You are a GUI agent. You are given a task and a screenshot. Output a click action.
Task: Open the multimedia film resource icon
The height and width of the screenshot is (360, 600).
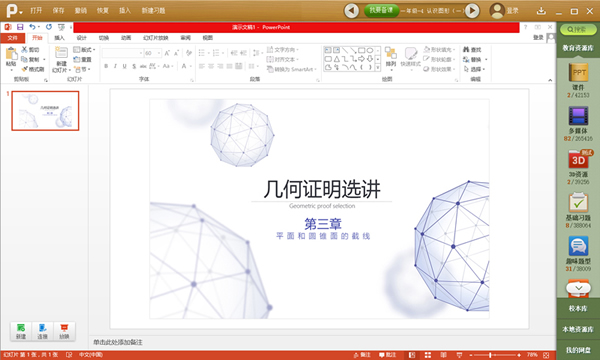coord(578,116)
